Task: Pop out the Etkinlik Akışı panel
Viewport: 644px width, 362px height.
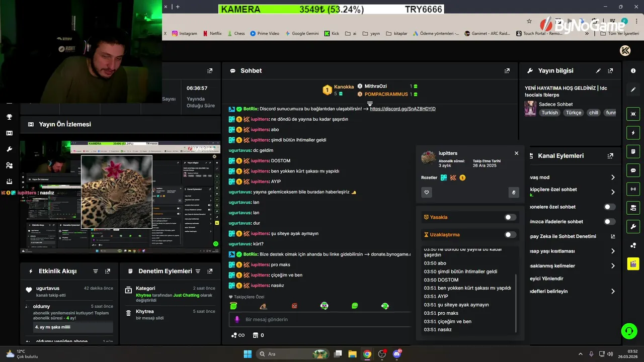Action: (108, 271)
